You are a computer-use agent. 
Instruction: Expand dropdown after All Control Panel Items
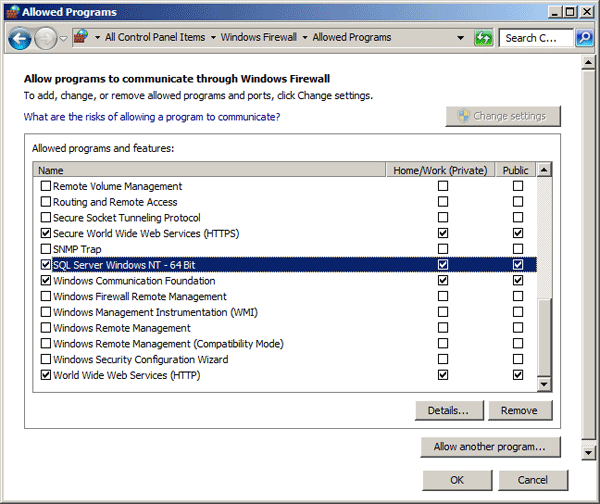click(x=213, y=38)
